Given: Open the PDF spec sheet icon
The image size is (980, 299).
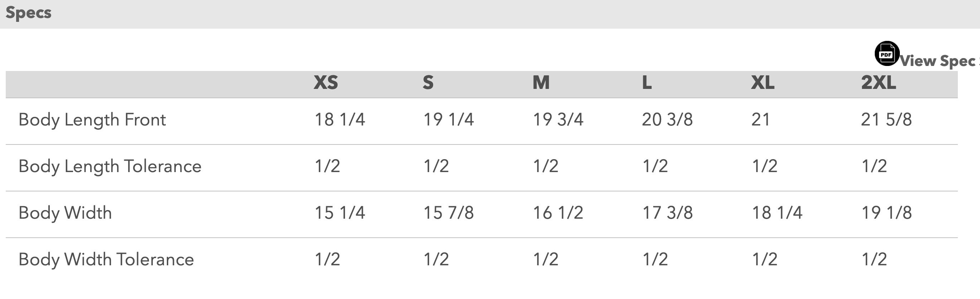Looking at the screenshot, I should tap(887, 54).
